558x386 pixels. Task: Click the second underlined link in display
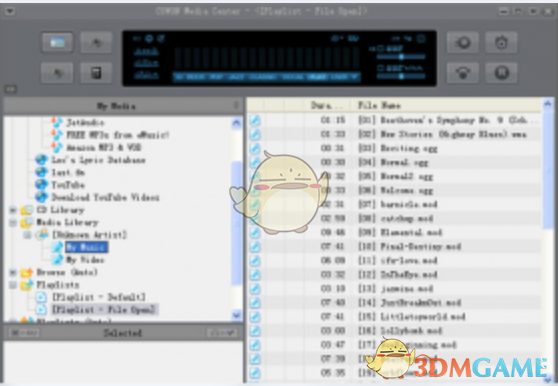(x=146, y=63)
